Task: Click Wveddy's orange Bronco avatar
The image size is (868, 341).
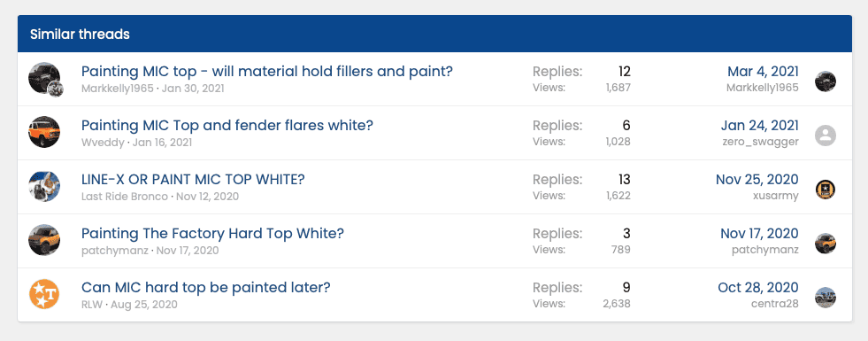Action: (44, 132)
